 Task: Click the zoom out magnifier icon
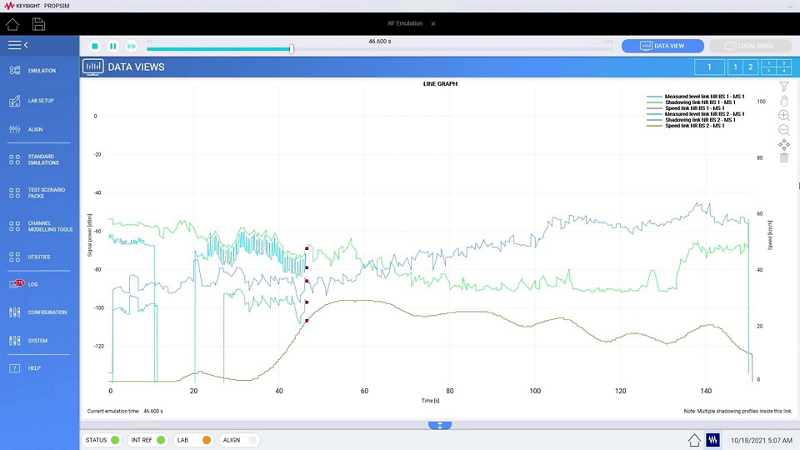point(784,130)
